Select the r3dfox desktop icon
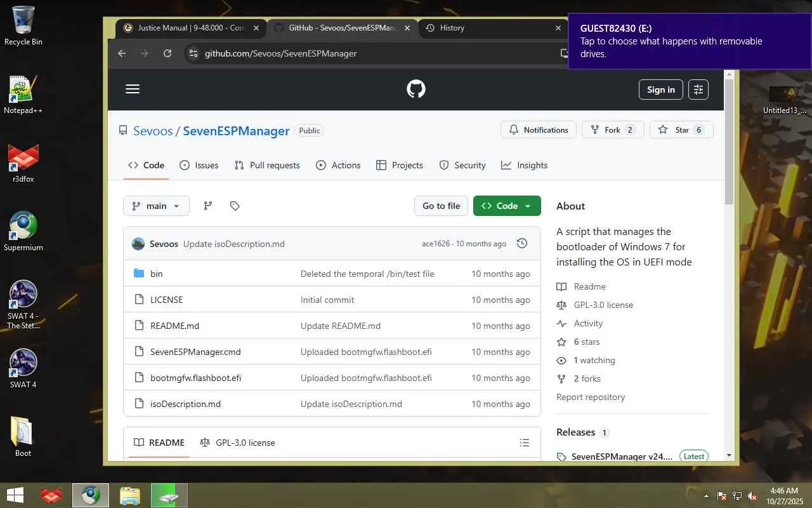The image size is (812, 508). tap(23, 163)
